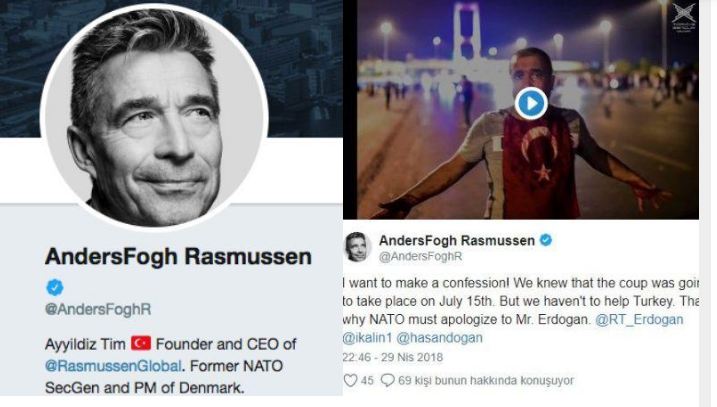Click the large profile name heading

178,257
